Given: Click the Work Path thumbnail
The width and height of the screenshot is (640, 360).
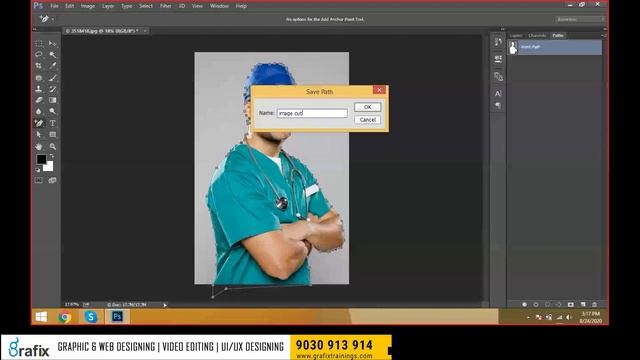Looking at the screenshot, I should 513,47.
